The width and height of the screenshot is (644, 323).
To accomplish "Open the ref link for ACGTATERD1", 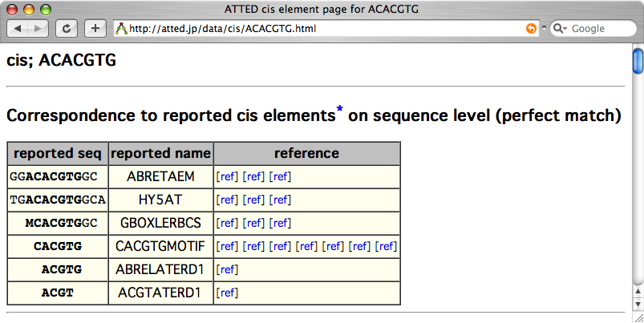I will click(x=228, y=293).
